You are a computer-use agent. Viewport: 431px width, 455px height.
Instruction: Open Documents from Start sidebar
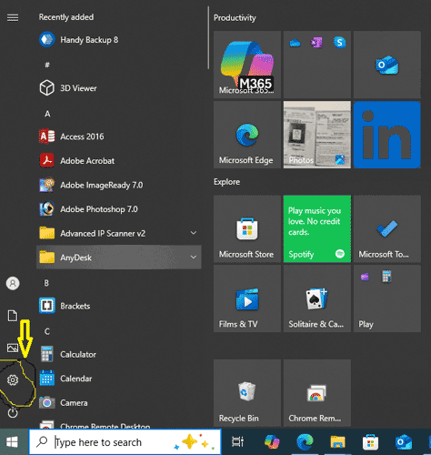[x=13, y=315]
